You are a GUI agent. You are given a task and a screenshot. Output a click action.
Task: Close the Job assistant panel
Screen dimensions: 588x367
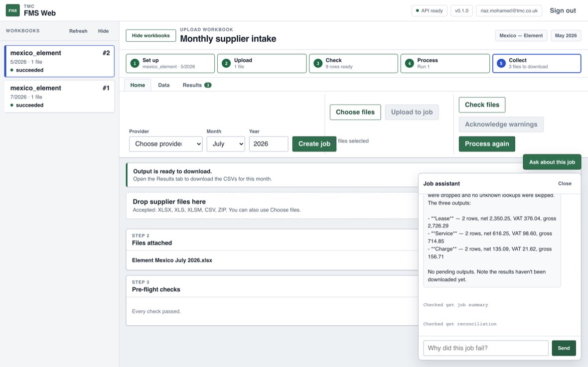click(565, 183)
